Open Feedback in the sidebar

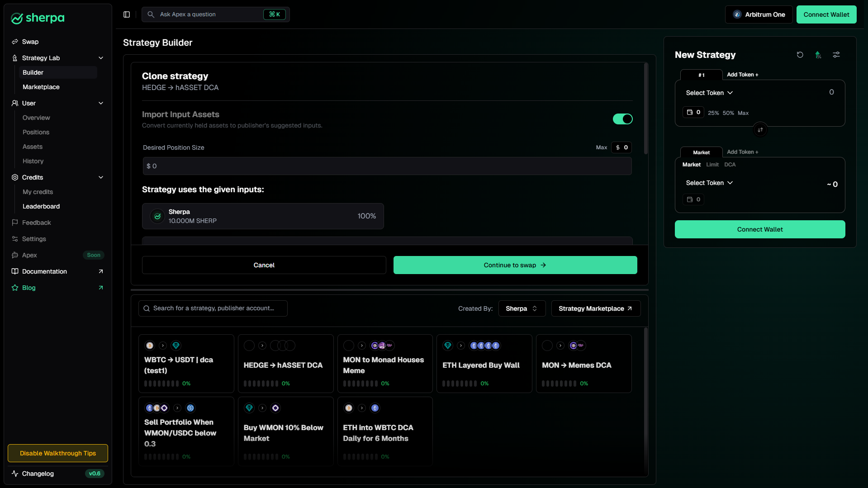(x=36, y=223)
